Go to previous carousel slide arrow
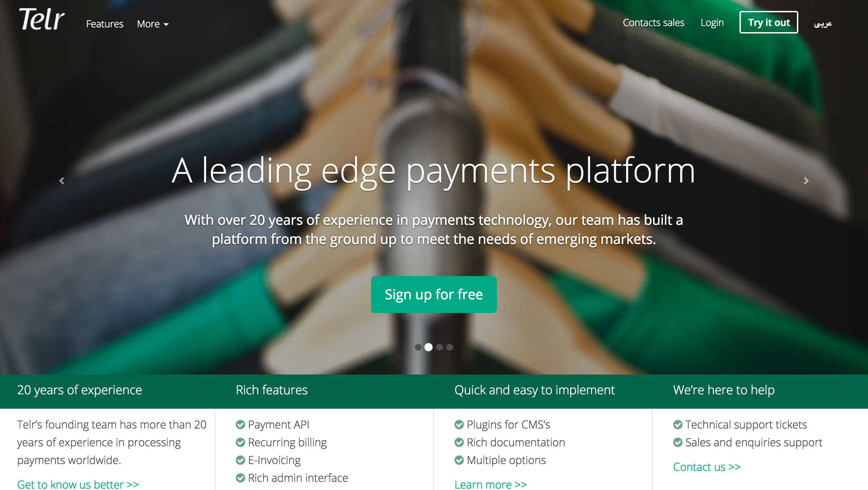Image resolution: width=868 pixels, height=490 pixels. [62, 181]
